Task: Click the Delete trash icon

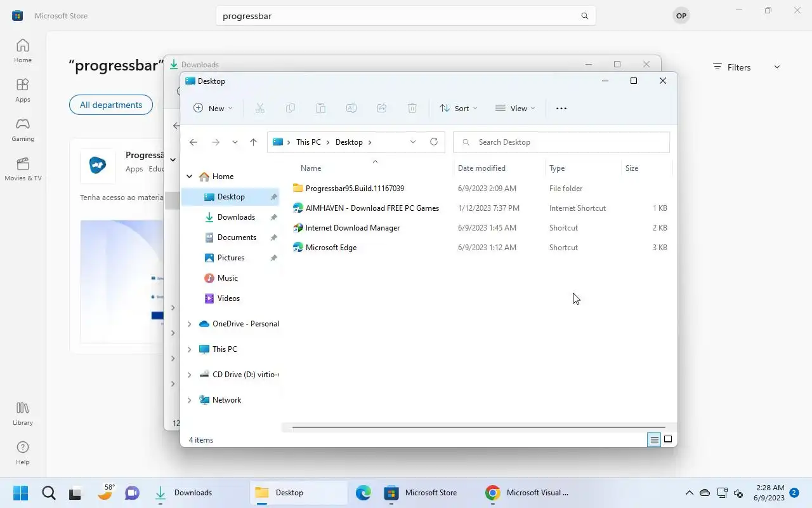Action: click(412, 109)
